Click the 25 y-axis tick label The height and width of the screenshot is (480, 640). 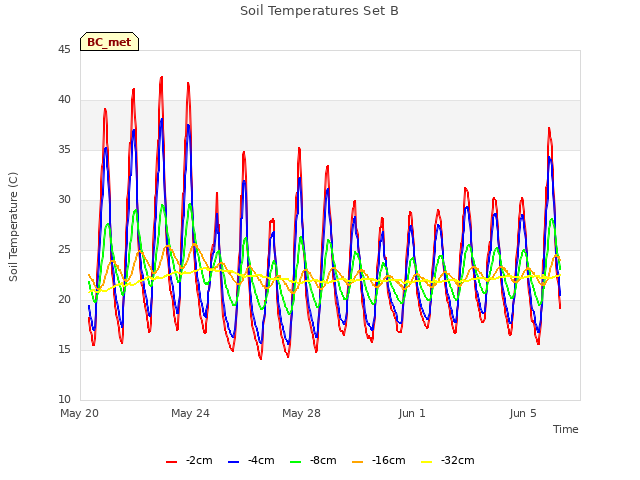[64, 250]
